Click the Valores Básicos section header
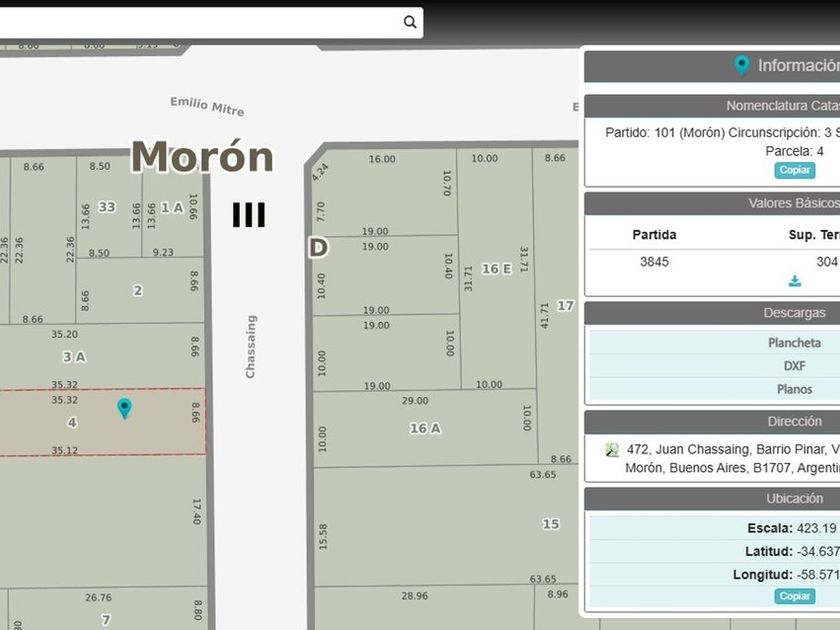This screenshot has width=840, height=630. point(712,204)
